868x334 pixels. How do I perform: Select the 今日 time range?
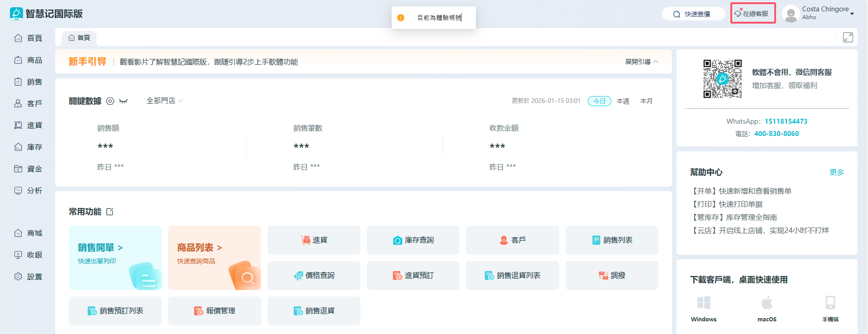point(599,101)
